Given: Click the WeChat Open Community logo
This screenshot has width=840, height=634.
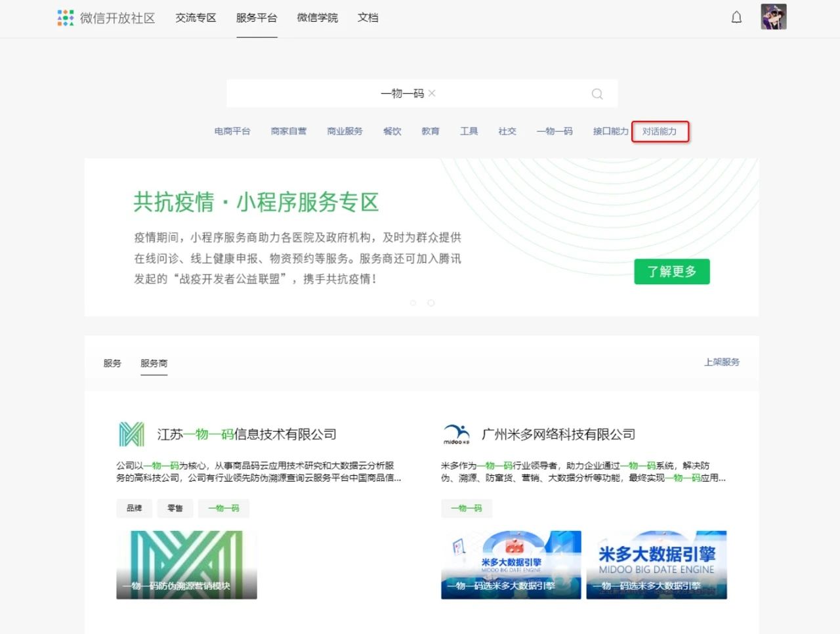Looking at the screenshot, I should (x=106, y=18).
